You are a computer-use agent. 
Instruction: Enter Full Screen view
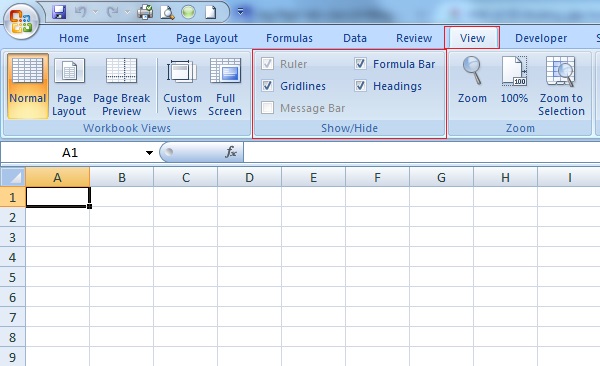point(225,86)
